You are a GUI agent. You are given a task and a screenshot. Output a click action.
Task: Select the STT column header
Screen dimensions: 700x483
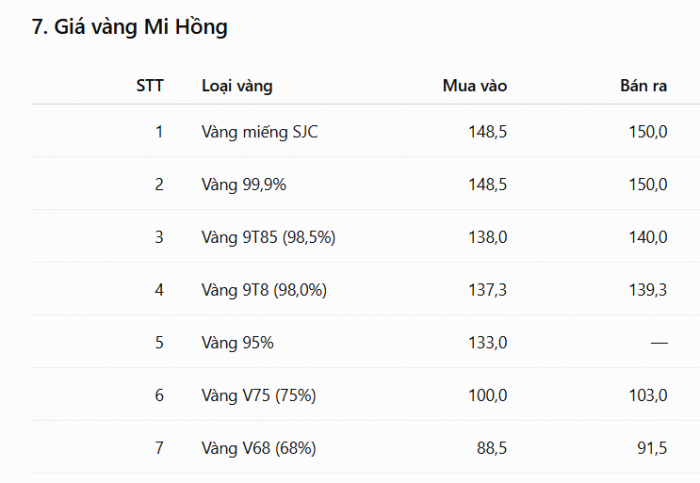click(x=150, y=86)
